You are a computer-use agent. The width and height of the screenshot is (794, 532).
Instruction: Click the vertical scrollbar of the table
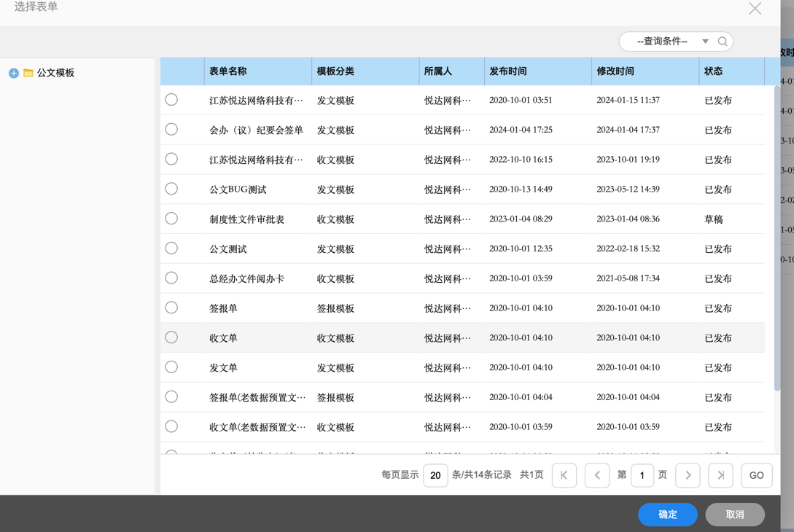(777, 240)
